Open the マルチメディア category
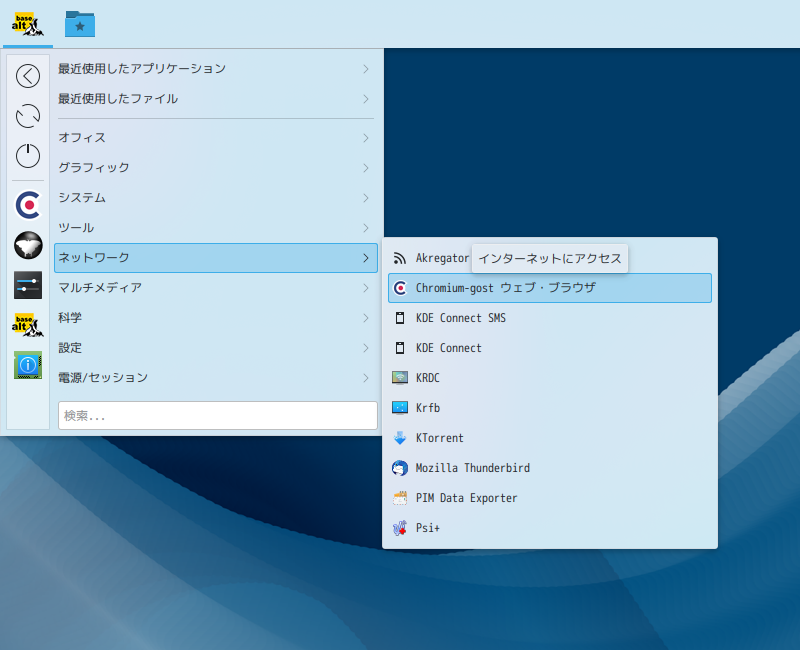The height and width of the screenshot is (650, 800). click(x=216, y=288)
